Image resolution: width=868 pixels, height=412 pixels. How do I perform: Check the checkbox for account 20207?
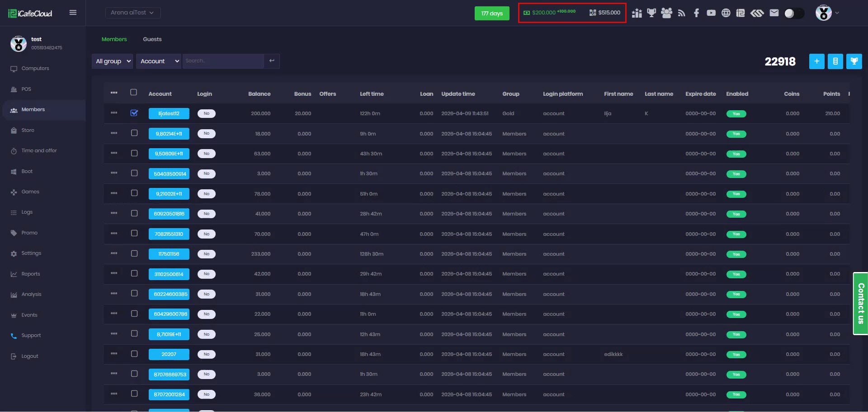point(134,354)
